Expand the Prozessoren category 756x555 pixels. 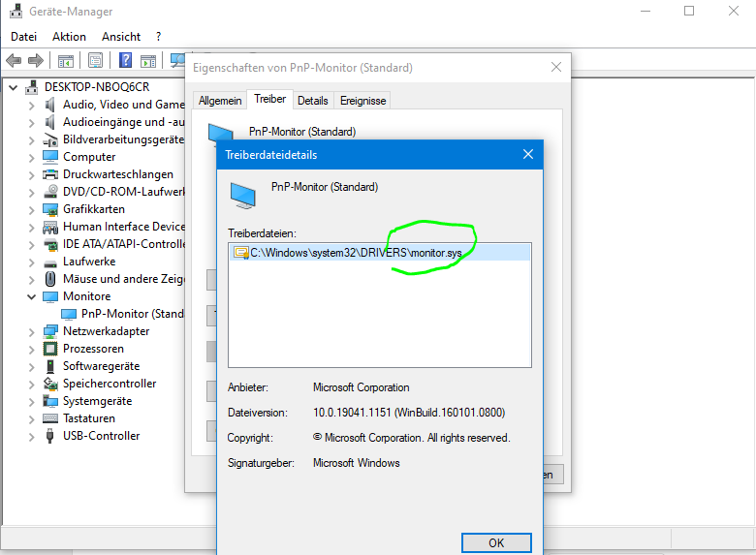32,350
